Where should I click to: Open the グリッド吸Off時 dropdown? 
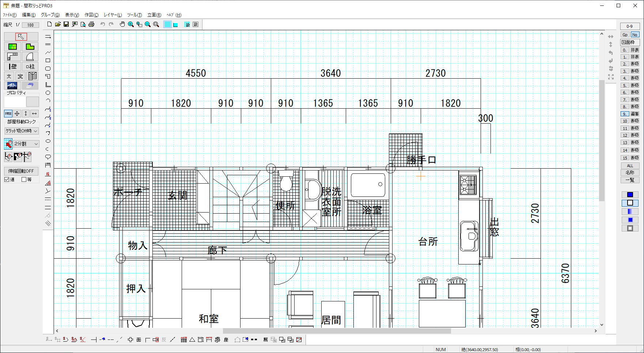coord(22,131)
